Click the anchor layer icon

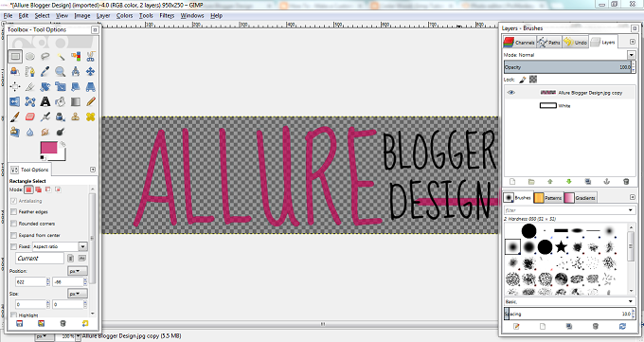point(607,182)
